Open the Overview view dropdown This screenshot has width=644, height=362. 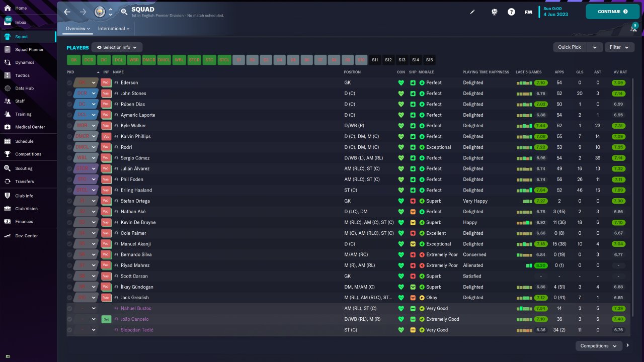click(x=78, y=29)
